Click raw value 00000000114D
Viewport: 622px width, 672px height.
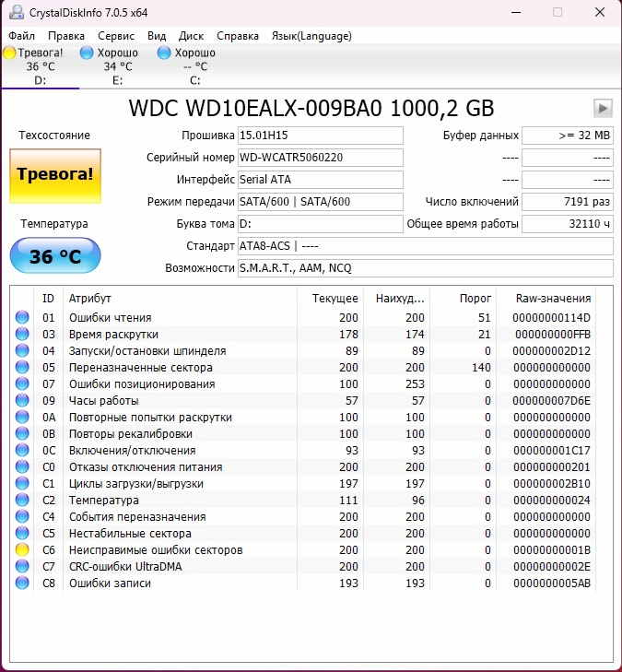551,318
